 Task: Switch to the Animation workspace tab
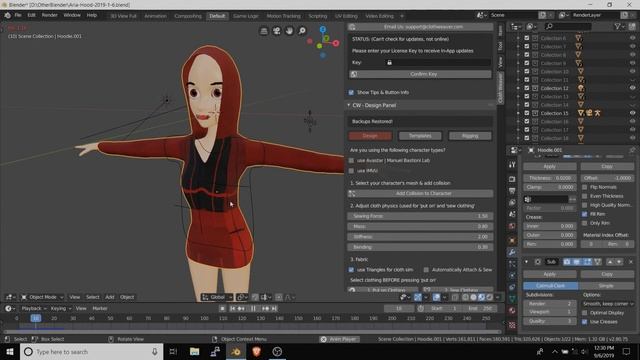pyautogui.click(x=156, y=16)
